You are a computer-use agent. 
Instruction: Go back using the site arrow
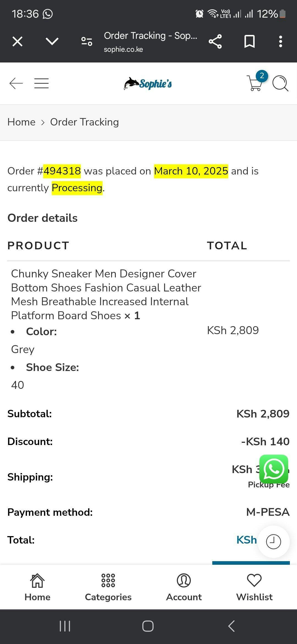pos(16,83)
